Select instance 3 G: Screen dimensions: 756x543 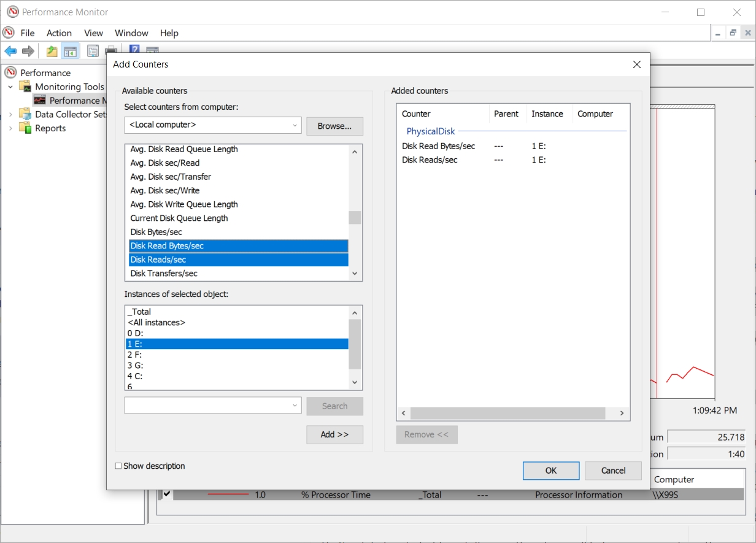(237, 365)
